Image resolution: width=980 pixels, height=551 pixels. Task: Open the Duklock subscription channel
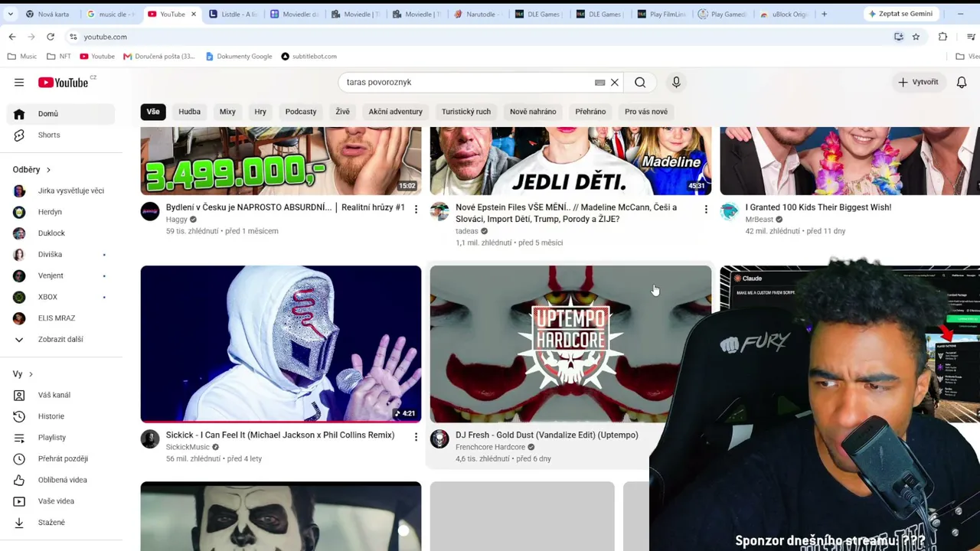(61, 233)
